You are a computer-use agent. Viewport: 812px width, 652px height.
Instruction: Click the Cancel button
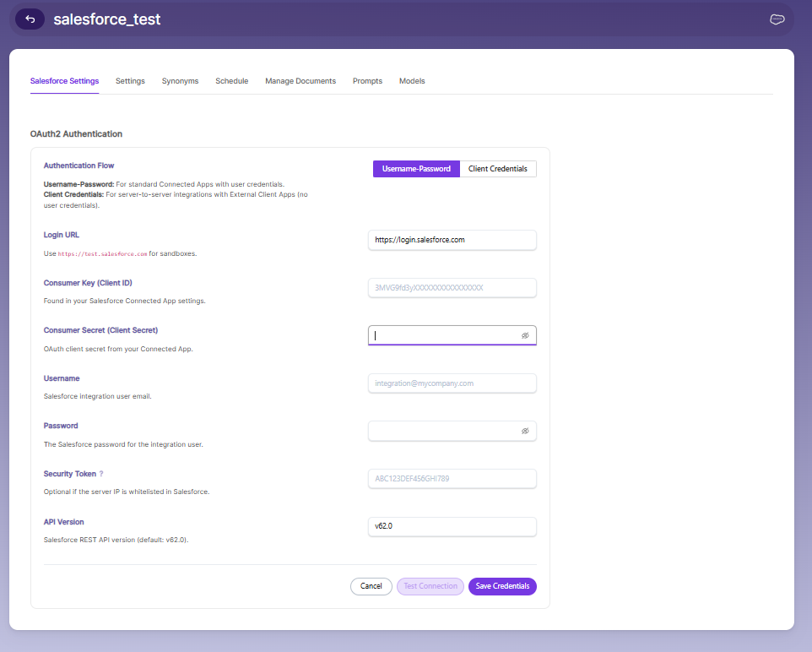371,586
